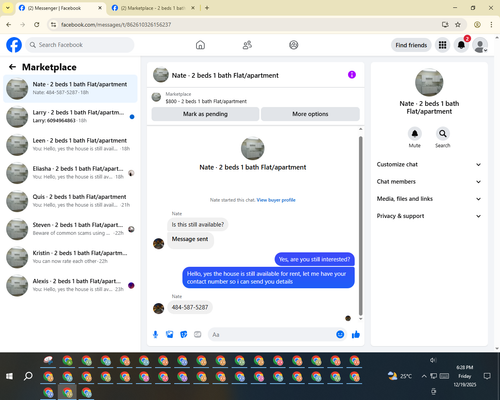Send a thumbs up like
This screenshot has width=500, height=400.
356,334
